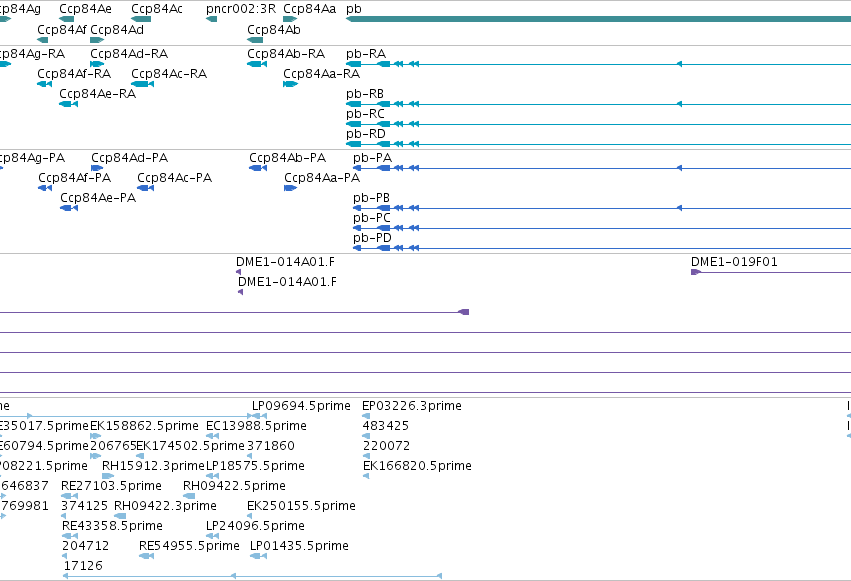Open protein label Ccp84Aa-PA
851x581 pixels.
322,178
